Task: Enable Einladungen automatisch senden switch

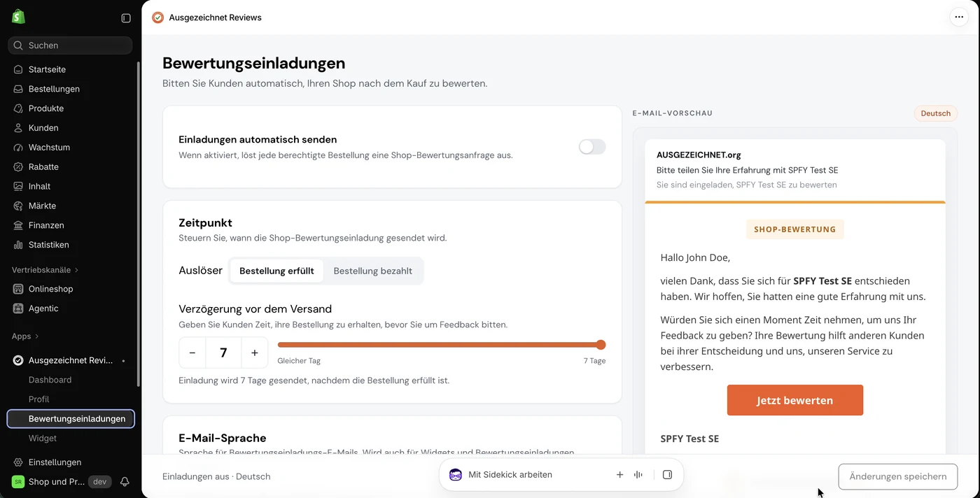Action: (592, 147)
